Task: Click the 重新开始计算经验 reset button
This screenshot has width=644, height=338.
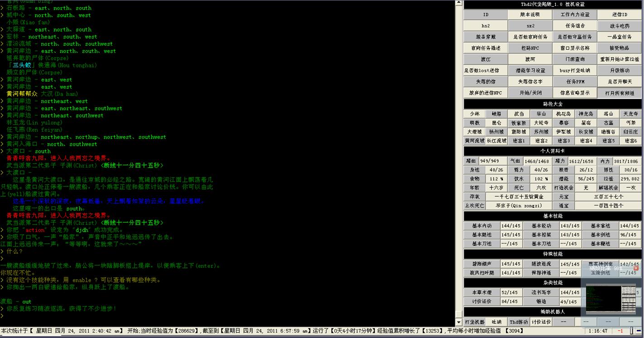Action: (619, 59)
